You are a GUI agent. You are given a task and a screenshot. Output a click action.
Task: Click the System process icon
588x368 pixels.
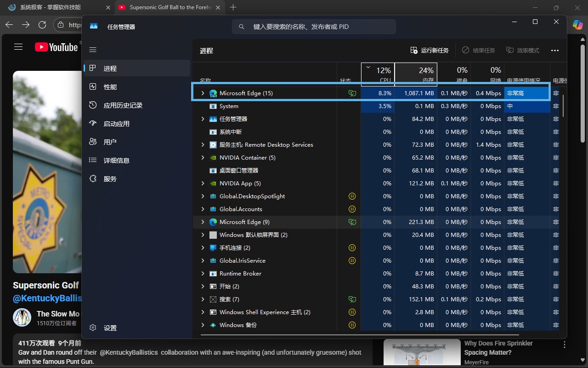[x=213, y=106]
